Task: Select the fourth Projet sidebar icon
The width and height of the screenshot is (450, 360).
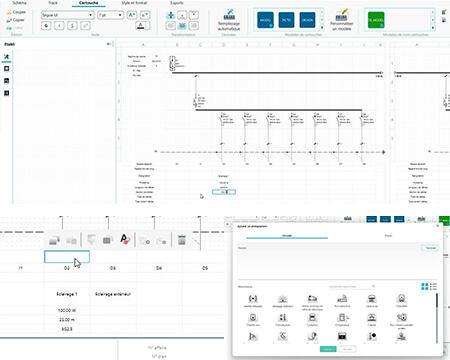Action: point(6,93)
